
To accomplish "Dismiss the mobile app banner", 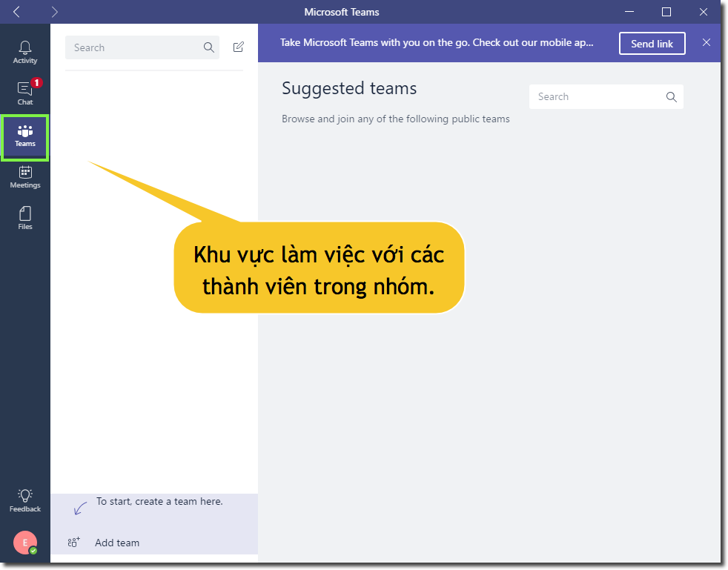I will (706, 42).
